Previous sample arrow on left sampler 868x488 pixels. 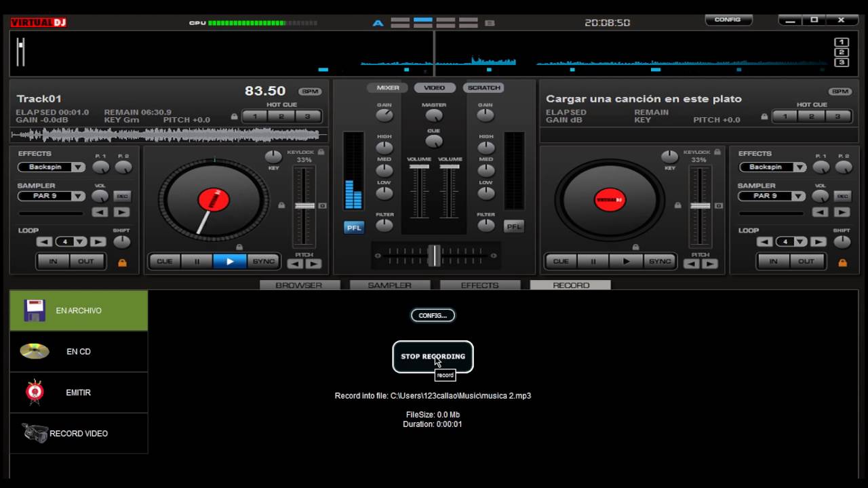(x=100, y=212)
